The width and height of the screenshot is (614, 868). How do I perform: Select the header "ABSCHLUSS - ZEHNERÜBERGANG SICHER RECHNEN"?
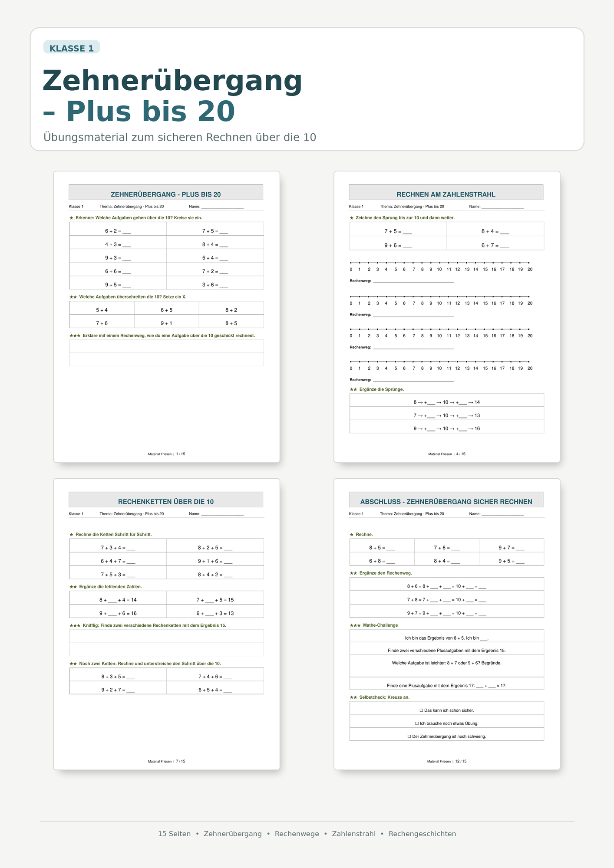446,502
